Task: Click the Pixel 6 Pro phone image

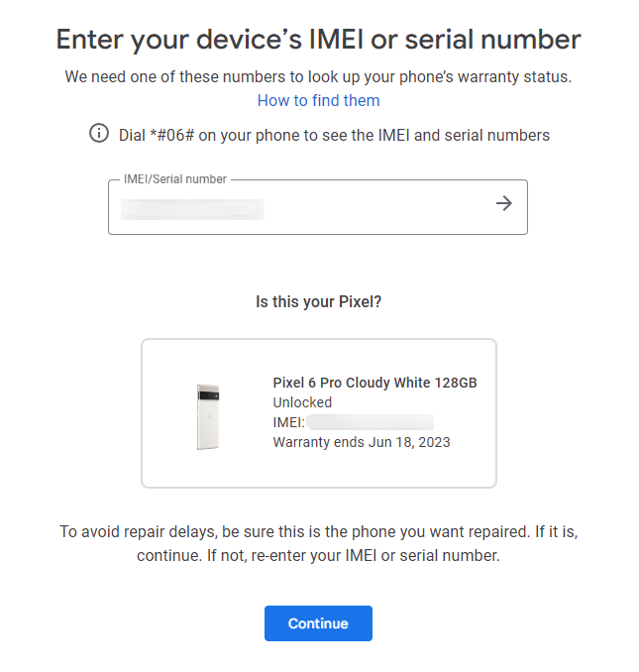Action: tap(209, 416)
